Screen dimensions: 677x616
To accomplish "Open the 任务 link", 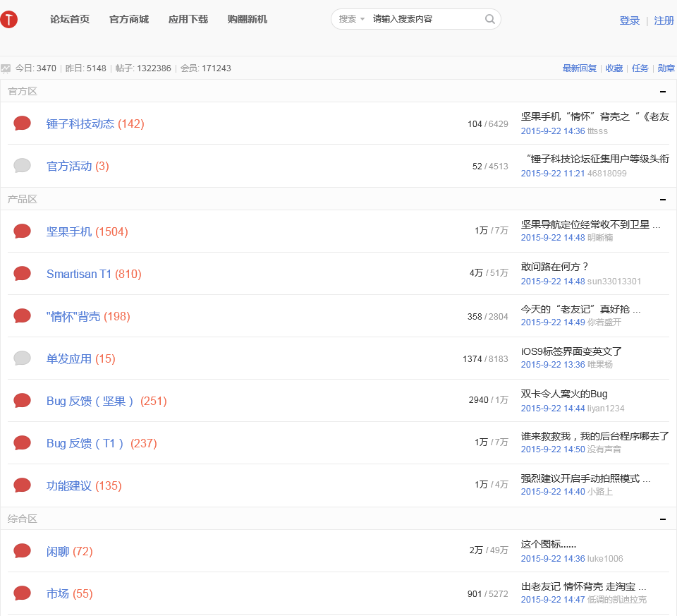I will (640, 68).
